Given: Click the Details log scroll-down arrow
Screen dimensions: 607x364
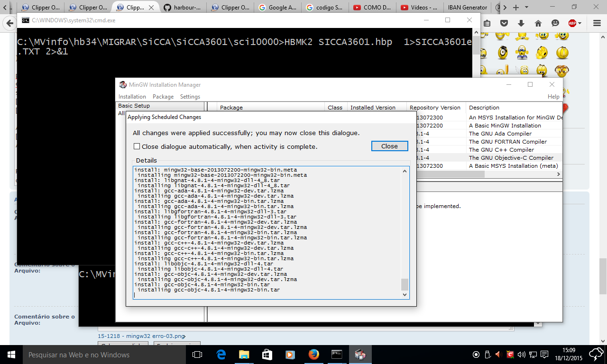Looking at the screenshot, I should 405,294.
